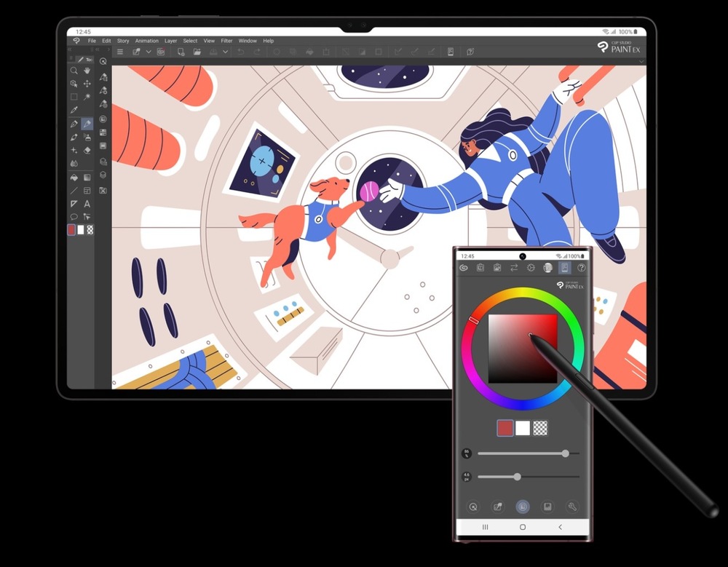Expand the dropdown arrow beside new canvas icon
Screen dimensions: 728x567
click(149, 52)
